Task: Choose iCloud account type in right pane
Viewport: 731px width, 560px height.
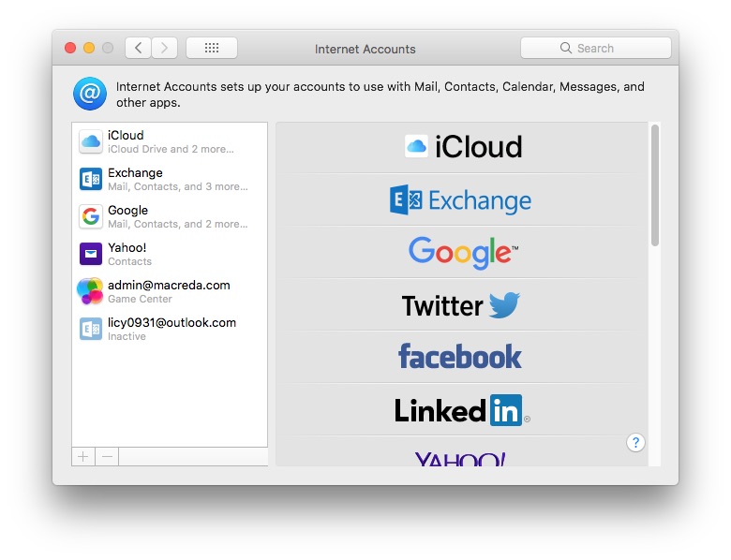Action: pos(463,147)
